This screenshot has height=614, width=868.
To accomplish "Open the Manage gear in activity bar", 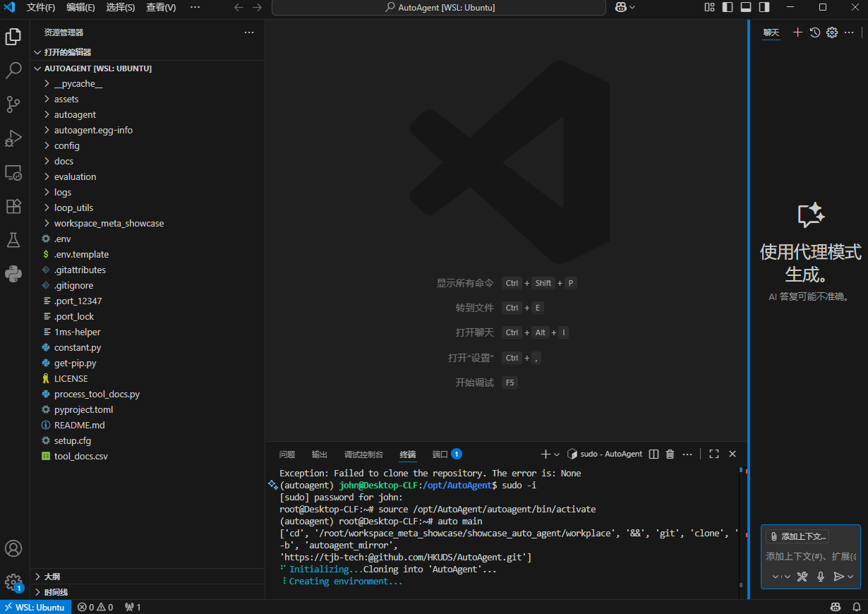I will pyautogui.click(x=13, y=582).
